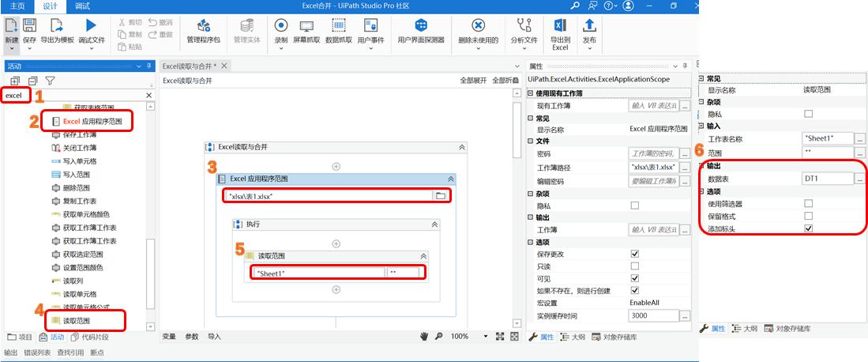Switch to the 主页 tab

(x=17, y=6)
